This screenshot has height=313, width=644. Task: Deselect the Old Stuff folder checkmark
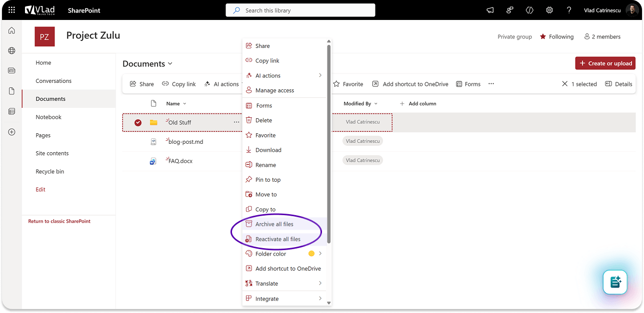tap(138, 123)
